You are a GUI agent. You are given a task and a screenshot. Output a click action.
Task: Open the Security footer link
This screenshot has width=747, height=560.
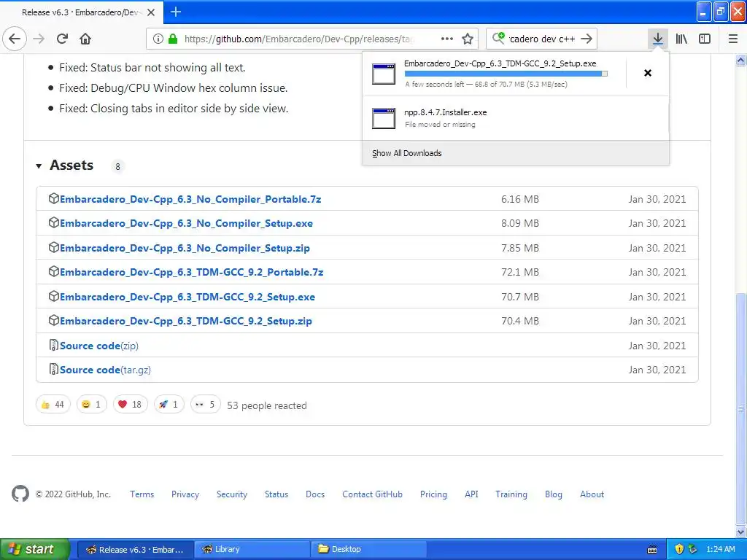(x=232, y=494)
